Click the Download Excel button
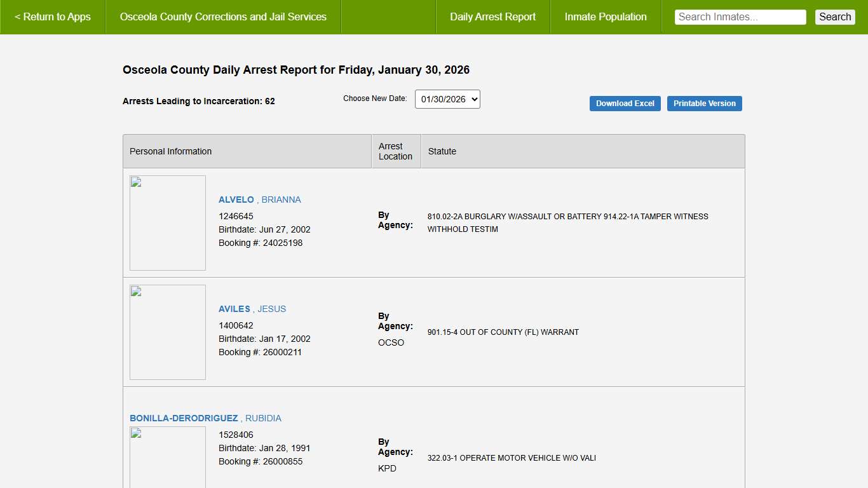 [625, 104]
